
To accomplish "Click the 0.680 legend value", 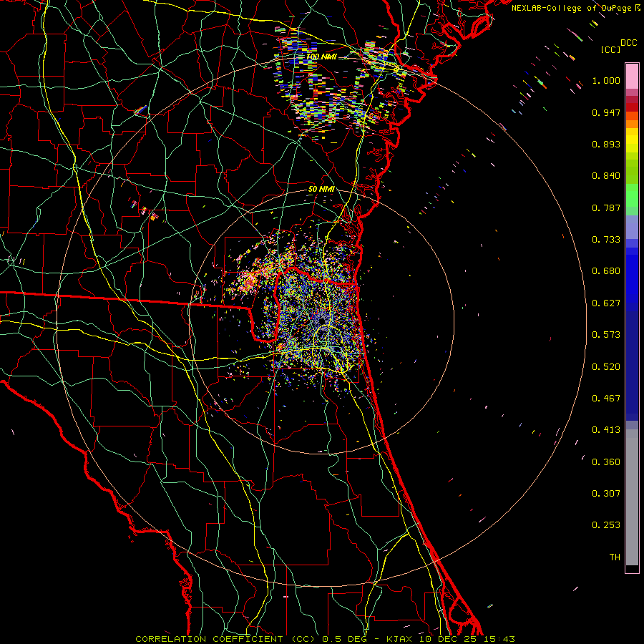I will [606, 271].
